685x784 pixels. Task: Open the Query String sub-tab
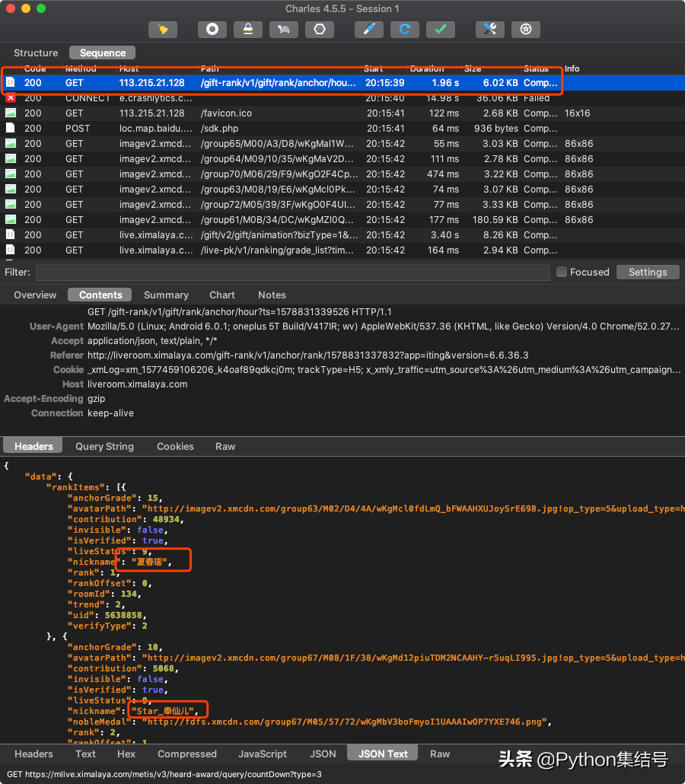coord(104,446)
